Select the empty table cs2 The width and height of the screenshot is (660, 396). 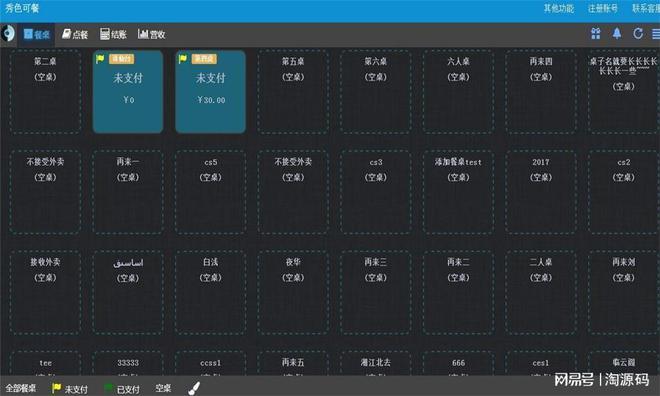pyautogui.click(x=623, y=192)
